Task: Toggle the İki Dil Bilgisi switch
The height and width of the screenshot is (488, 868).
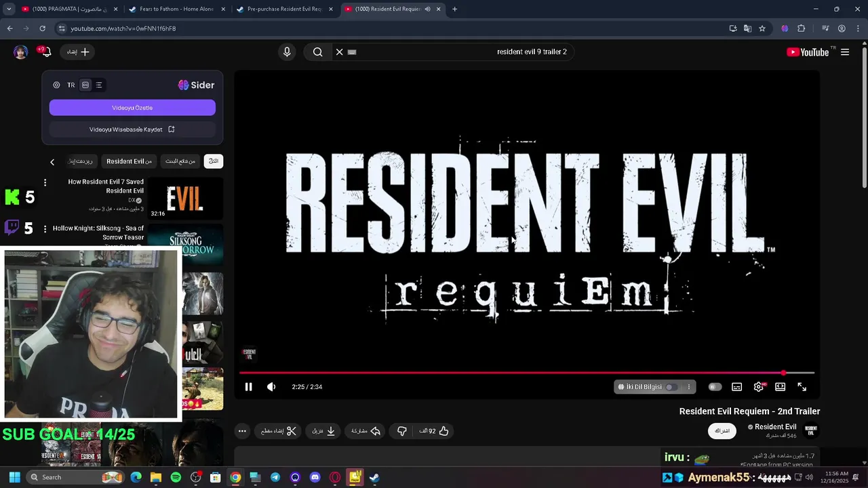Action: coord(671,387)
